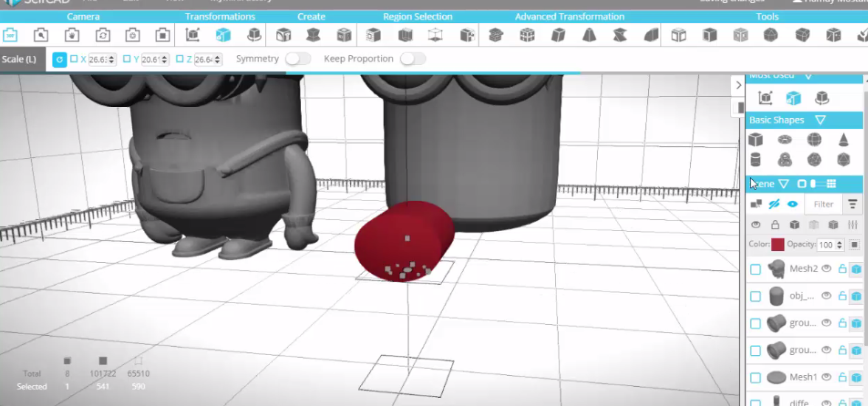This screenshot has width=868, height=406.
Task: Add a sphere from Basic Shapes
Action: point(814,139)
